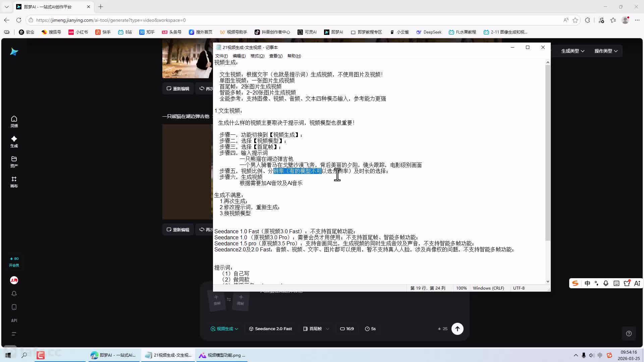Click the Sogou input method S logo
Screen dimensions: 644x362
(x=575, y=283)
